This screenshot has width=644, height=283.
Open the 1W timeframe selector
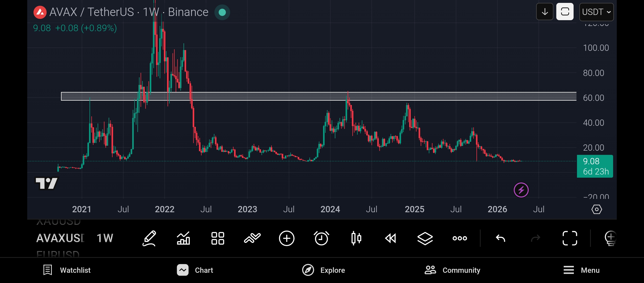click(x=105, y=238)
